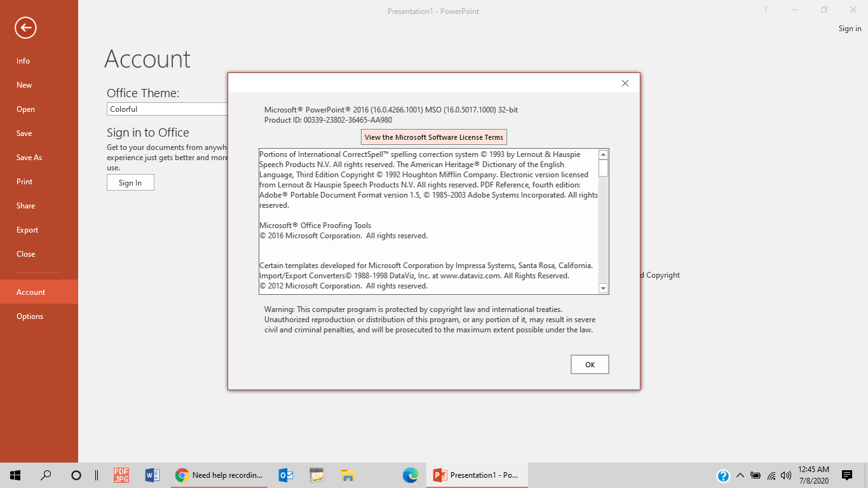Click the blue help tray icon
Viewport: 868px width, 488px height.
723,475
